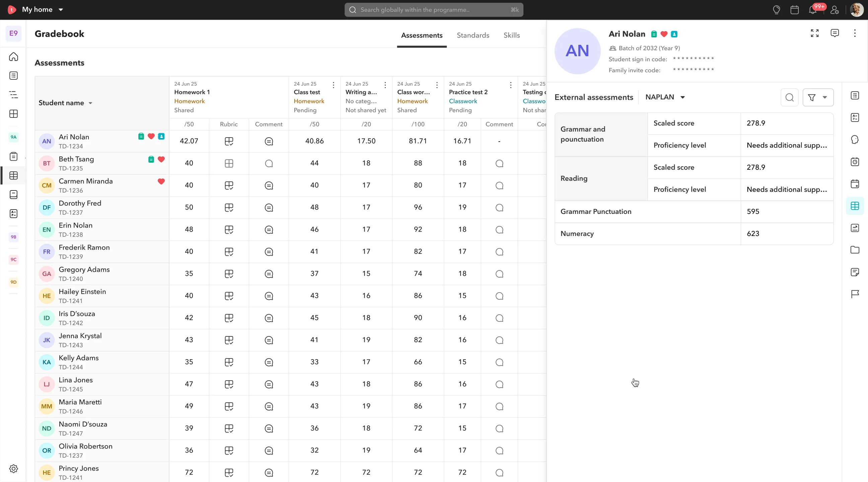Open settings gear in left sidebar
Viewport: 868px width, 482px height.
[x=13, y=469]
